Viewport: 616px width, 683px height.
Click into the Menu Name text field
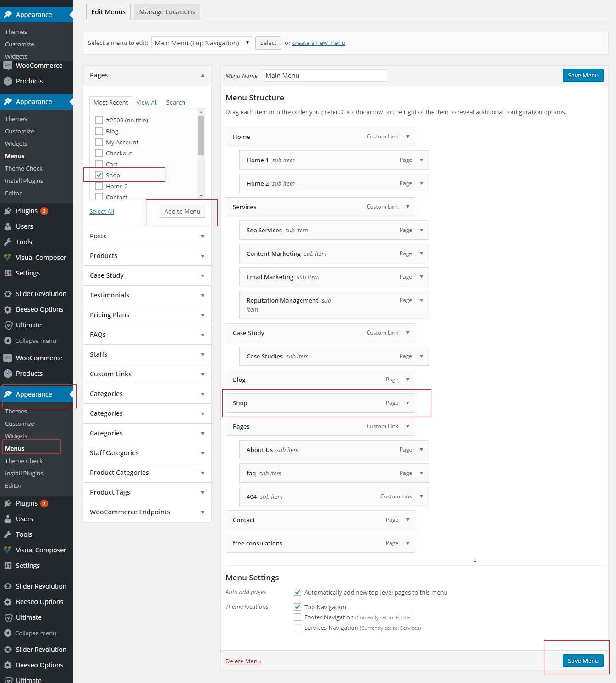tap(324, 76)
